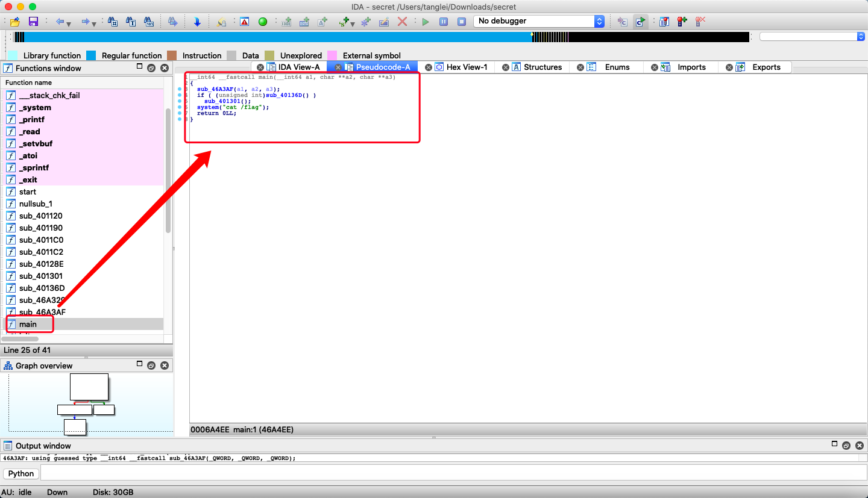Click the run-to-cursor C icon
This screenshot has height=498, width=868.
[x=622, y=22]
